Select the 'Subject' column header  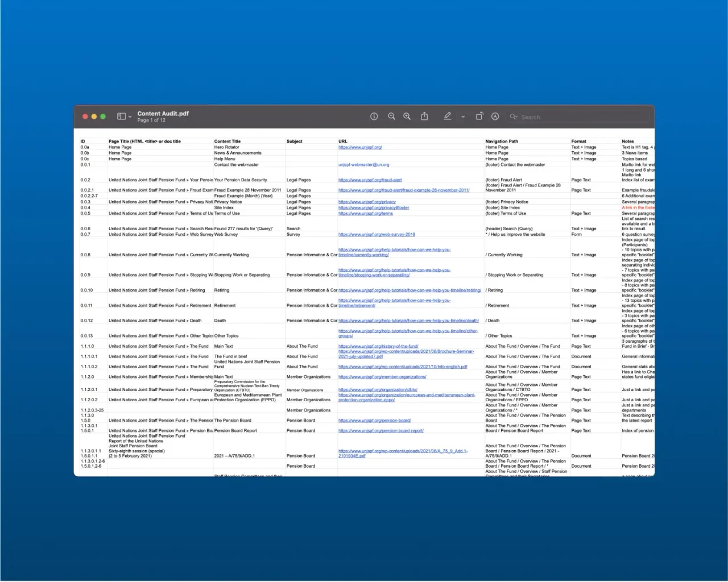tap(295, 142)
